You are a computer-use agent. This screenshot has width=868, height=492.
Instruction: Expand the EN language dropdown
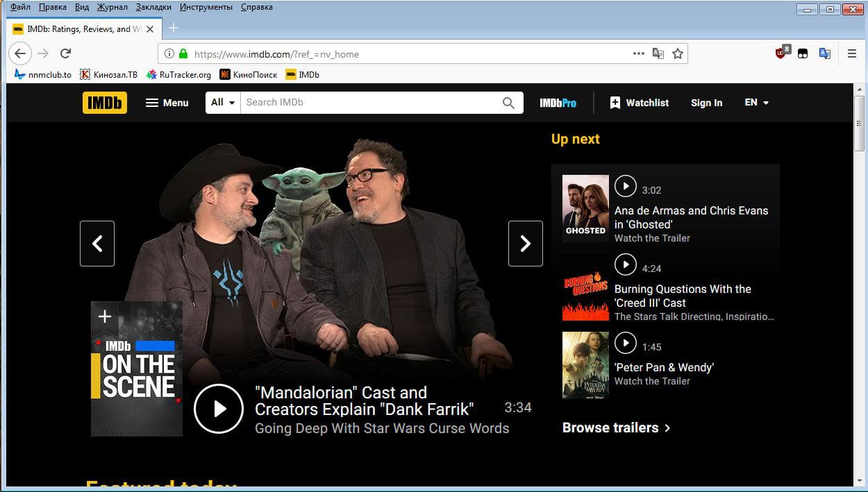coord(756,102)
